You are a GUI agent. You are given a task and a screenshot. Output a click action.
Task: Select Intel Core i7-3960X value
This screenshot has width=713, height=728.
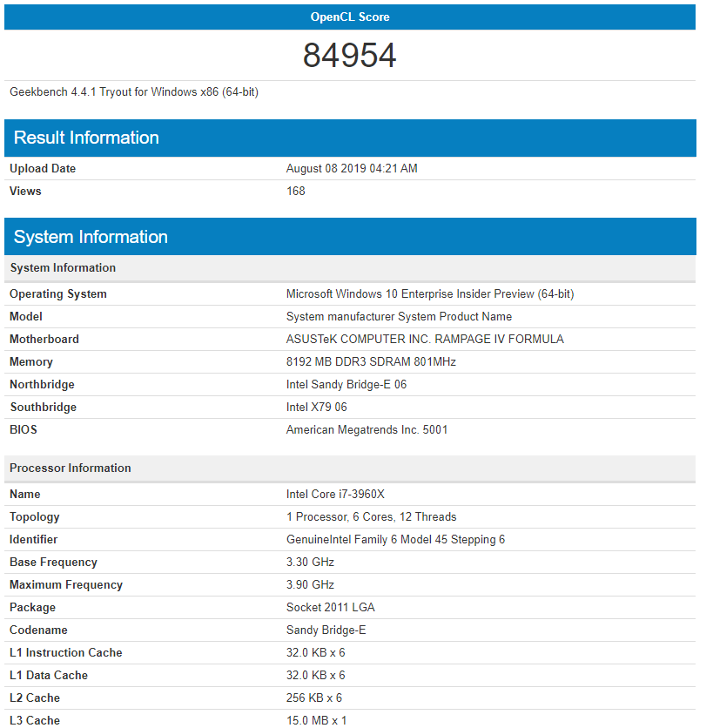[x=335, y=495]
